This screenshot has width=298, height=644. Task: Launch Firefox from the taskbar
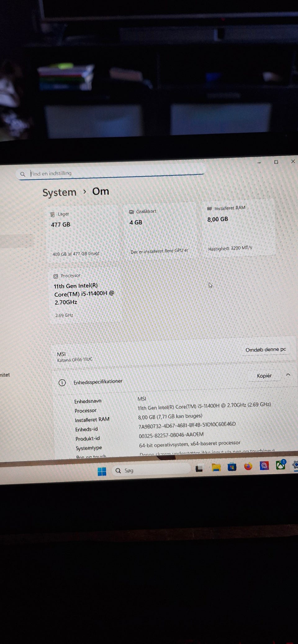tap(248, 466)
